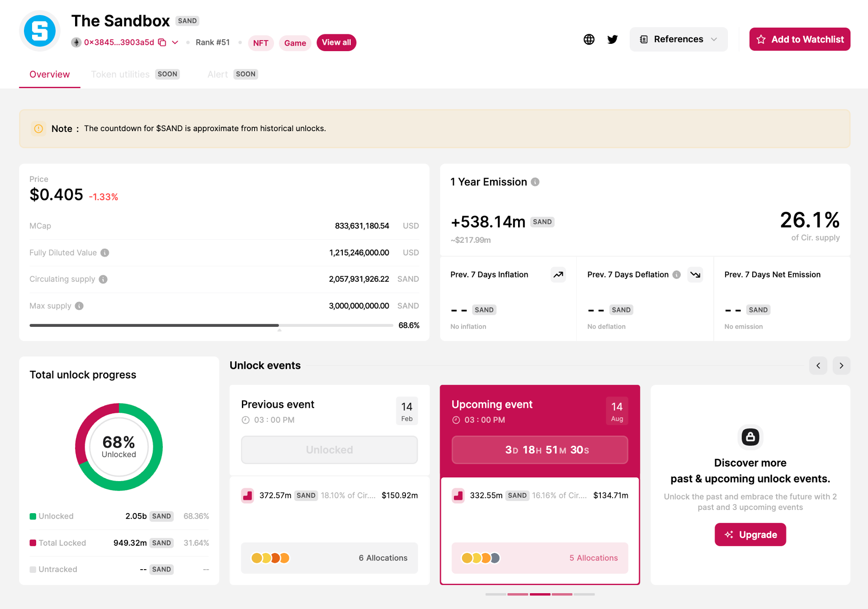Click the 26.1% of Cir. supply value

click(810, 220)
